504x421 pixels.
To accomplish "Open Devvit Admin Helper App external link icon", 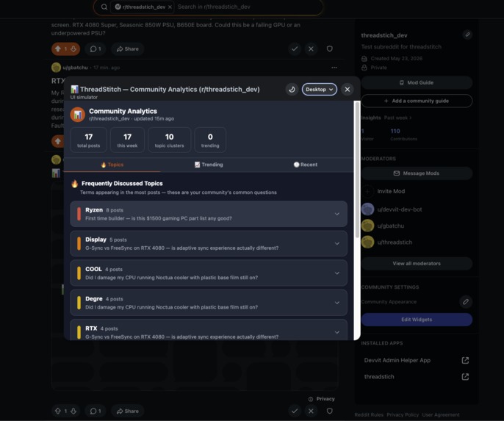I will pyautogui.click(x=465, y=360).
